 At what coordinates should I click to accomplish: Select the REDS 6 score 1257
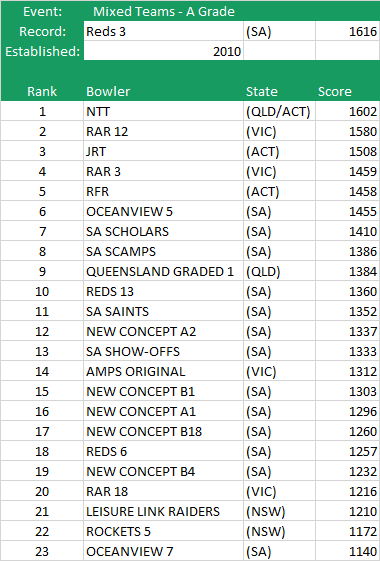347,452
